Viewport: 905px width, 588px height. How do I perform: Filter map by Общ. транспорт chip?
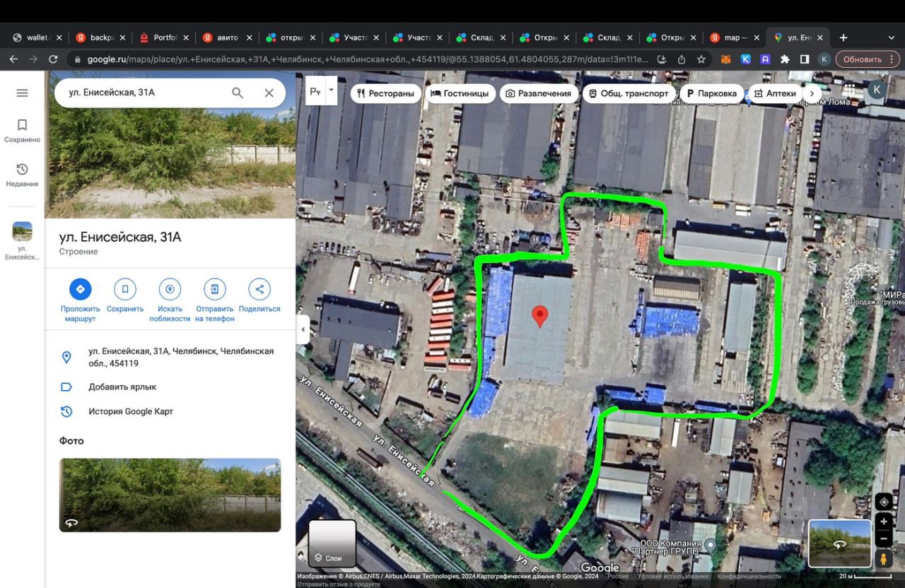click(629, 93)
